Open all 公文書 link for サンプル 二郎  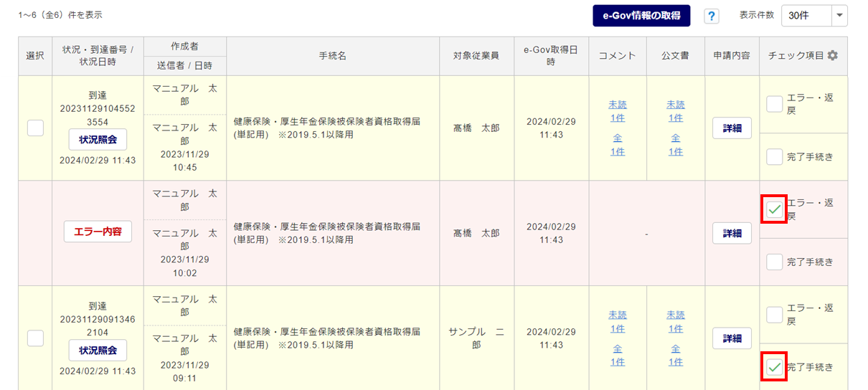tap(675, 355)
